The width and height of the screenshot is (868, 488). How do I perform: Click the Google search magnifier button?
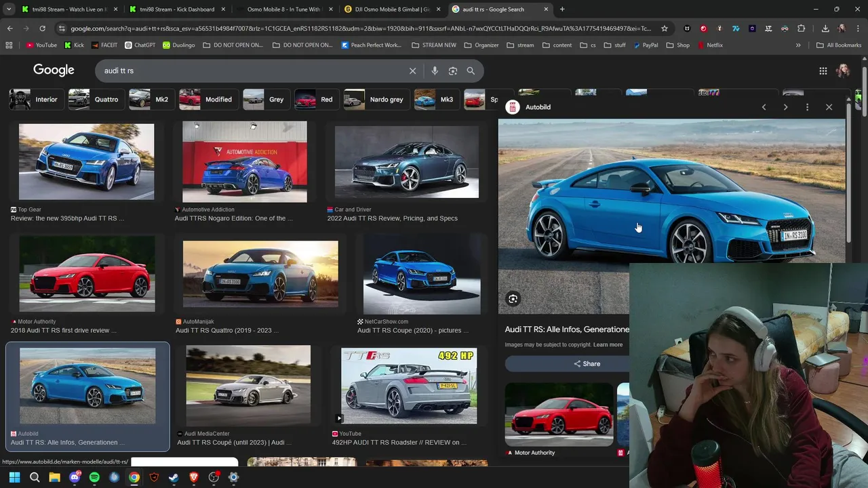[x=471, y=70]
